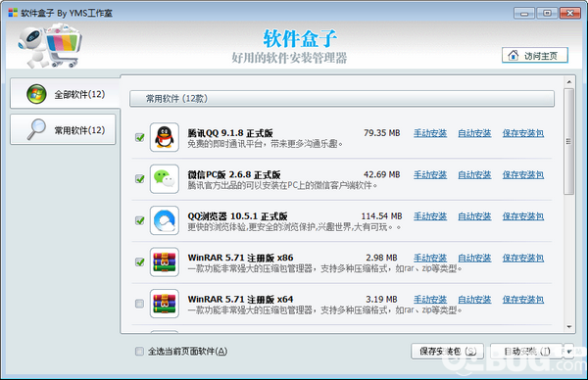
Task: Click the scrollbar up arrow
Action: (x=568, y=81)
